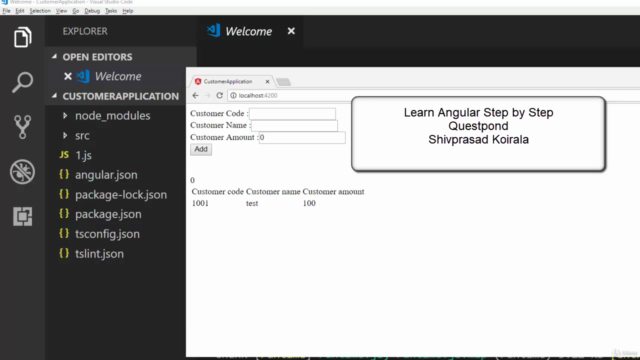Click the test customer name cell
Screen dimensions: 640x360
252,203
